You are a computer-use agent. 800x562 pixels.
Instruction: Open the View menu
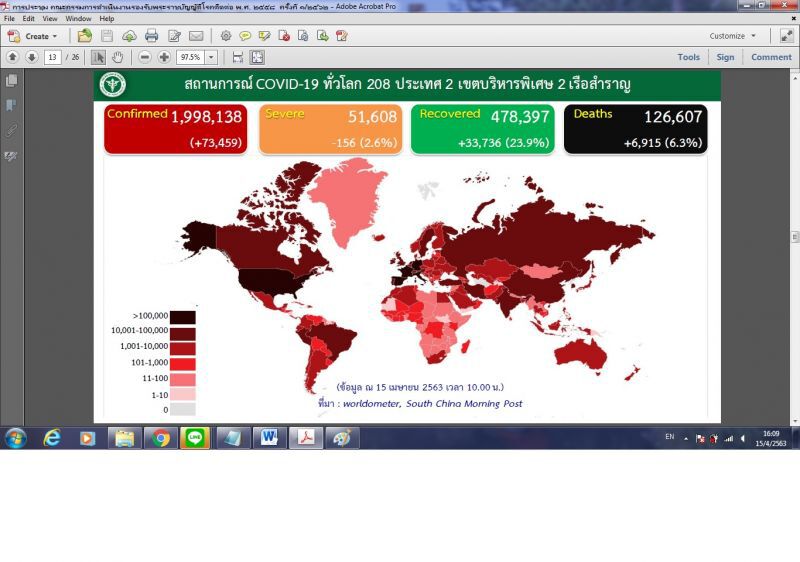49,18
